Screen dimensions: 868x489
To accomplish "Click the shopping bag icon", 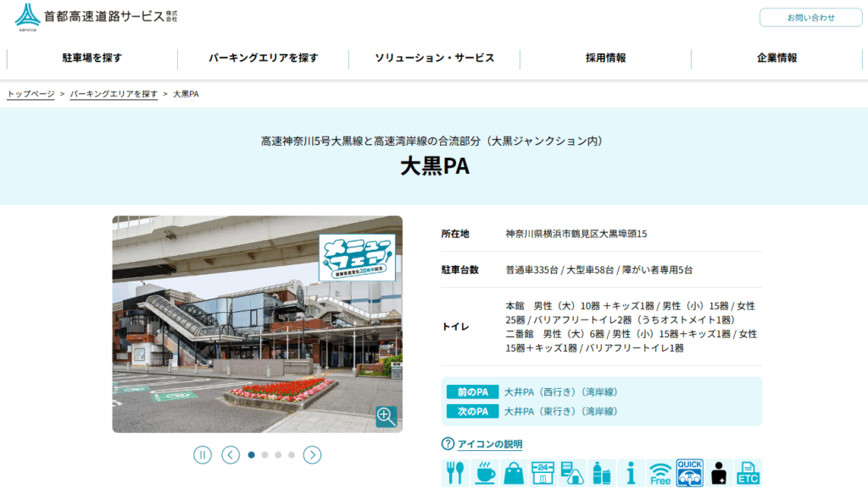I will [x=514, y=473].
